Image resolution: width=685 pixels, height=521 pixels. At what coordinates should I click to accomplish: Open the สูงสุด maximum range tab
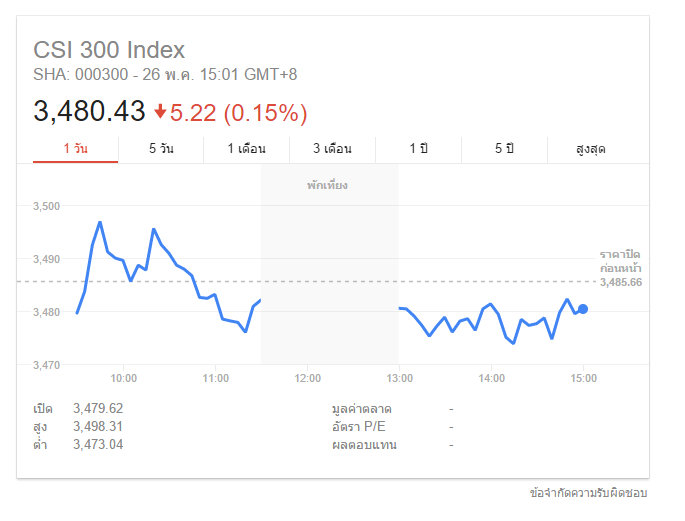tap(591, 149)
